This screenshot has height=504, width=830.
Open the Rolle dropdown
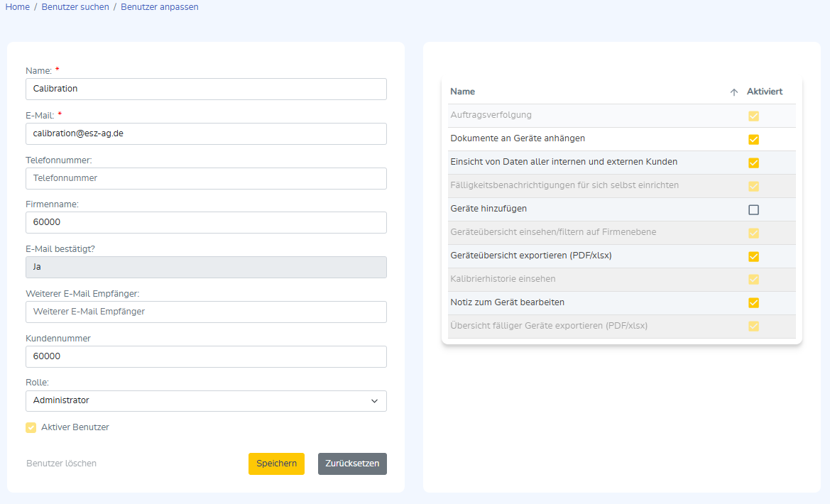206,401
